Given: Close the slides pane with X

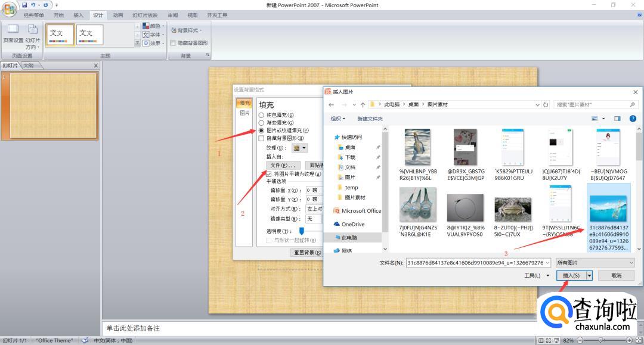Looking at the screenshot, I should point(95,66).
